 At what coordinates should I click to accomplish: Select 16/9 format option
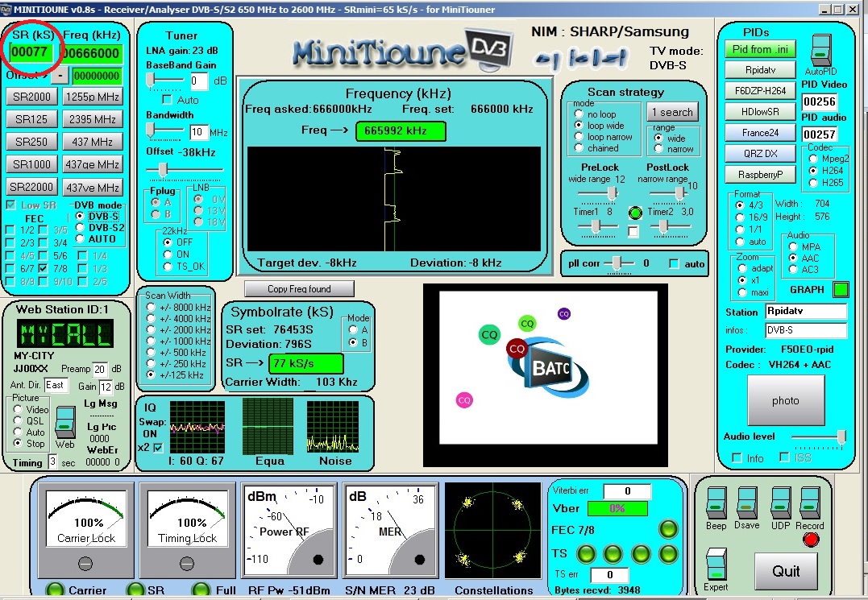pos(739,217)
